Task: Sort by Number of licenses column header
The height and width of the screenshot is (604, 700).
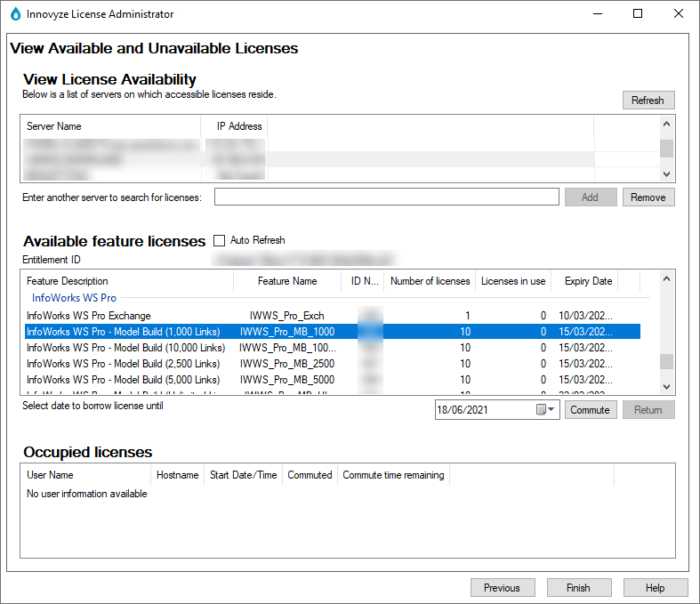Action: (430, 281)
